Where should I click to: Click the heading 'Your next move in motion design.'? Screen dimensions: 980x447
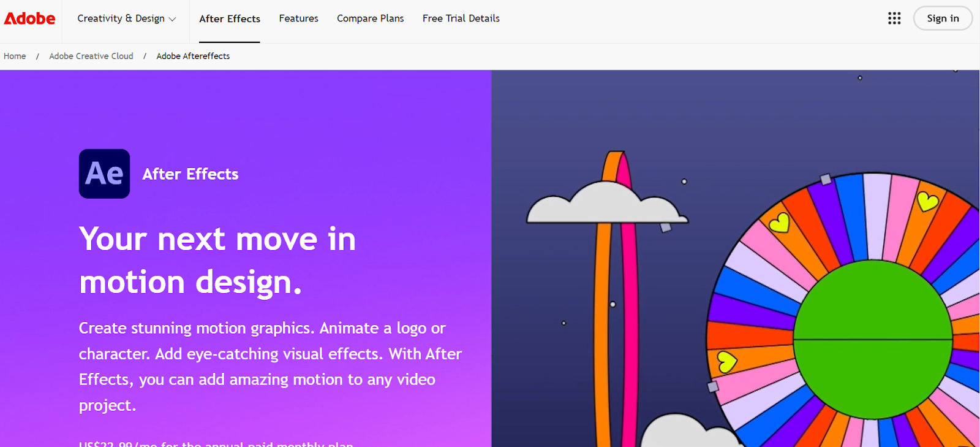click(217, 260)
